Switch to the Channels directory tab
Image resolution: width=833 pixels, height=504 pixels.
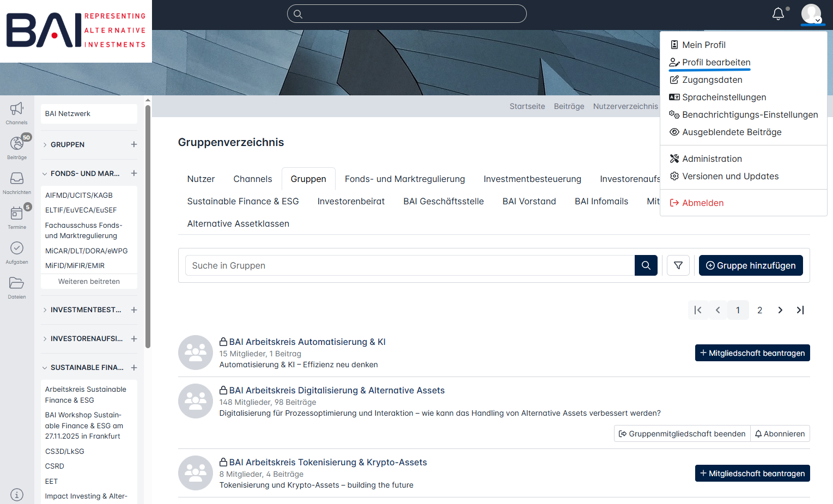click(x=252, y=179)
